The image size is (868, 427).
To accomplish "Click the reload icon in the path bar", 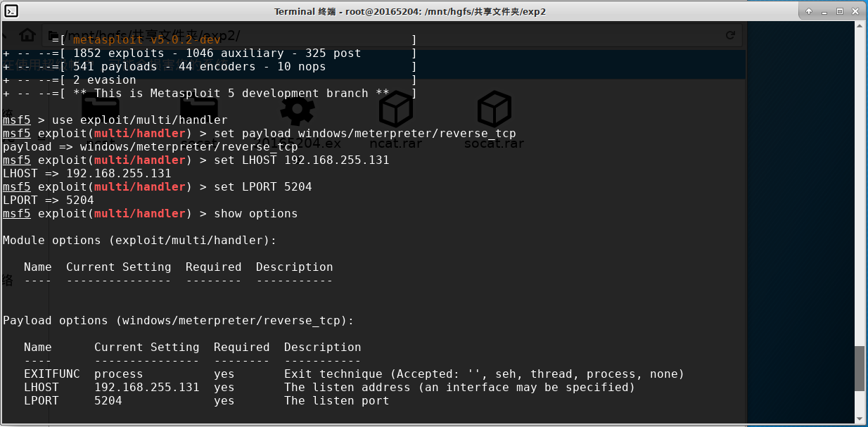I will point(730,35).
